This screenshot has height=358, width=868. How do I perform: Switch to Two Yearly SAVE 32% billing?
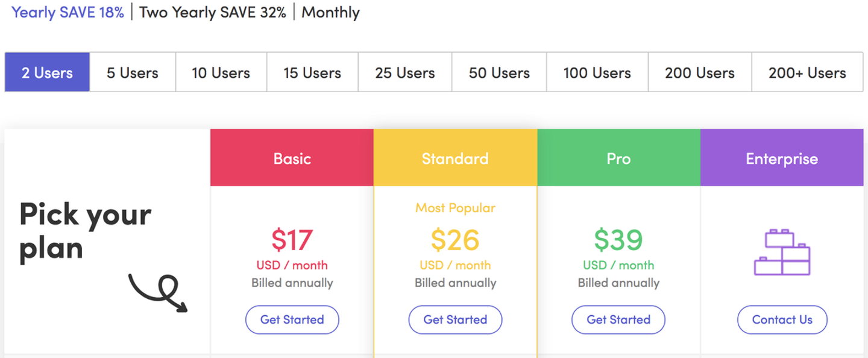pyautogui.click(x=212, y=12)
